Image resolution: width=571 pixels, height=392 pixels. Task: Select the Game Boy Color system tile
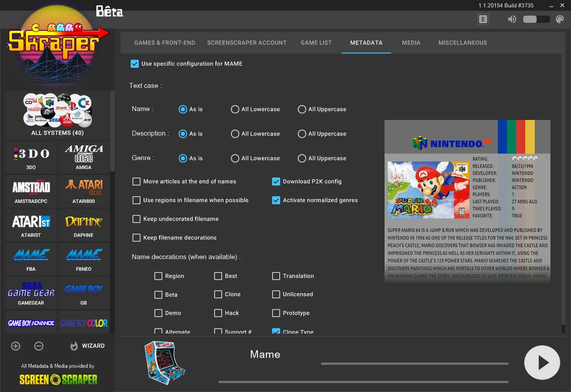coord(84,322)
